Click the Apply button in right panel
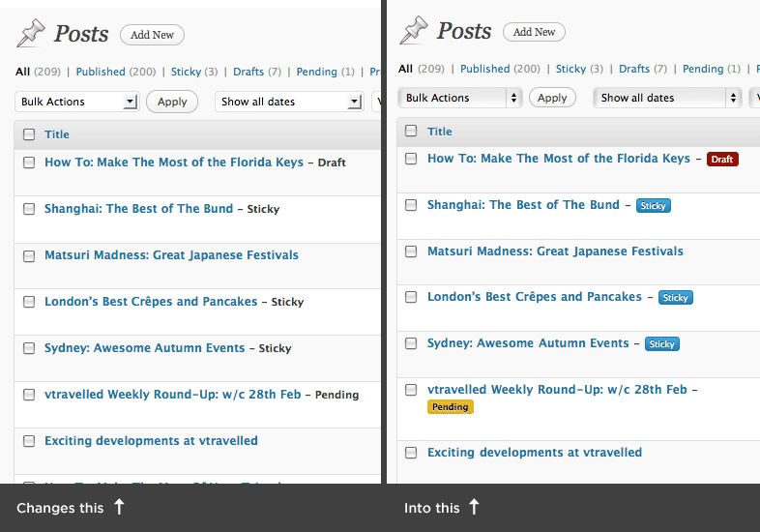 click(x=552, y=98)
